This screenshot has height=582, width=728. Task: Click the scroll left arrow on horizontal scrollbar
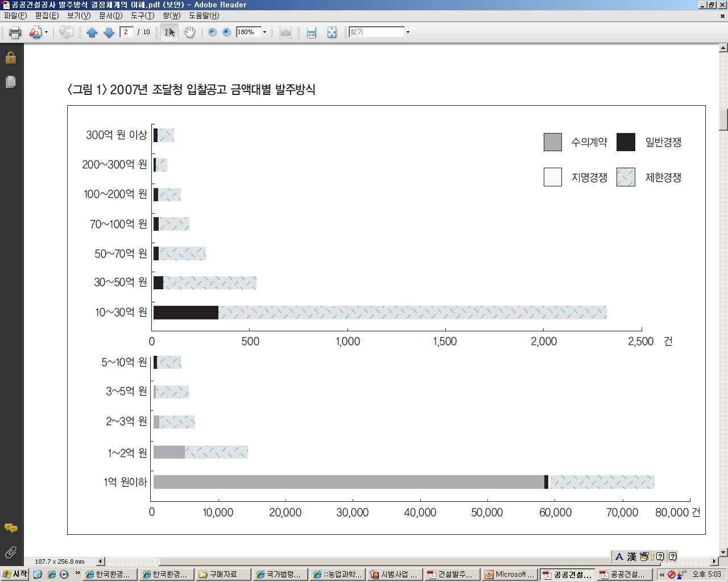[x=101, y=562]
